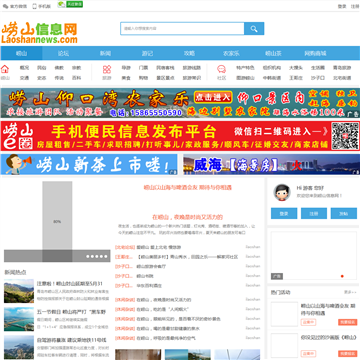Open the 崂山茶 navigation tab
The width and height of the screenshot is (360, 360).
click(273, 53)
